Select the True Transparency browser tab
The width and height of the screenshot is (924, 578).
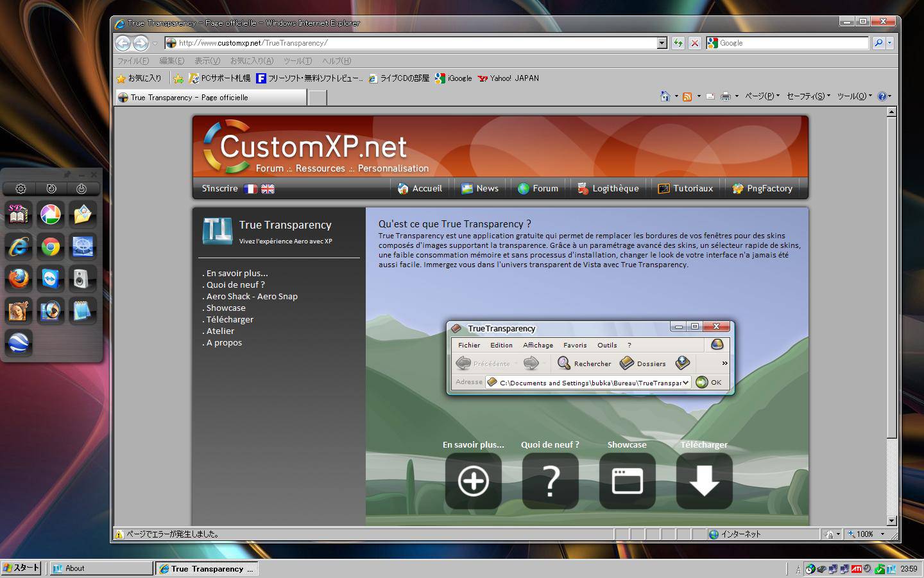(x=210, y=98)
